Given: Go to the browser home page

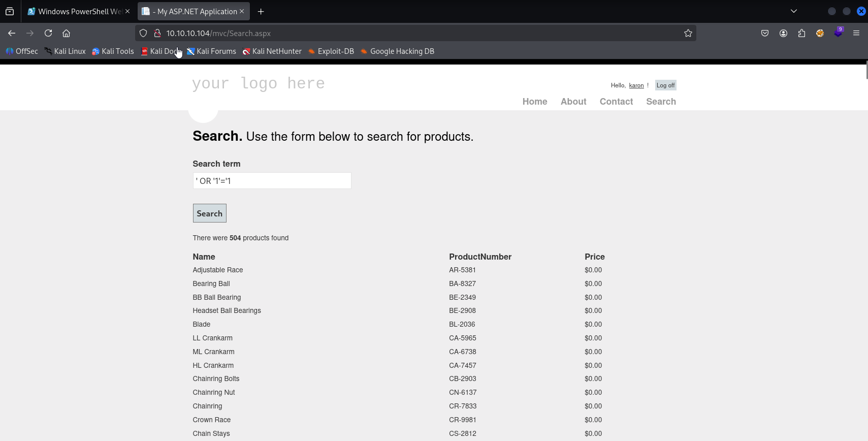Looking at the screenshot, I should click(x=66, y=33).
